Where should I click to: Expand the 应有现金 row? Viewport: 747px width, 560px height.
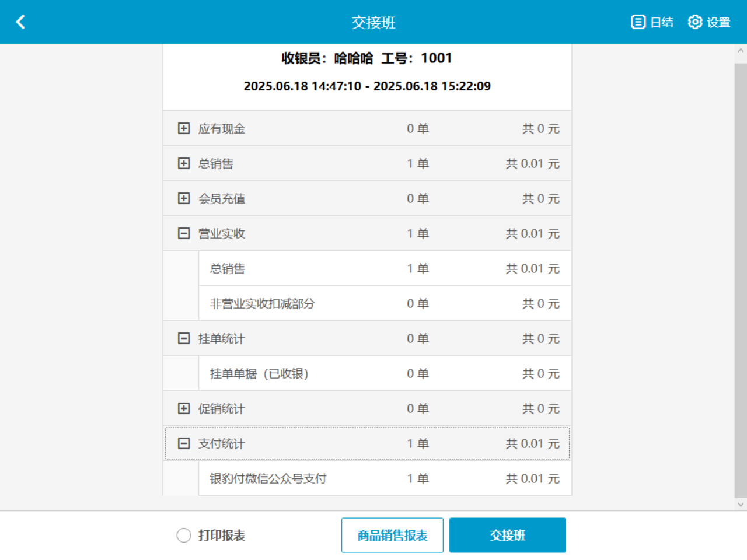click(x=183, y=128)
